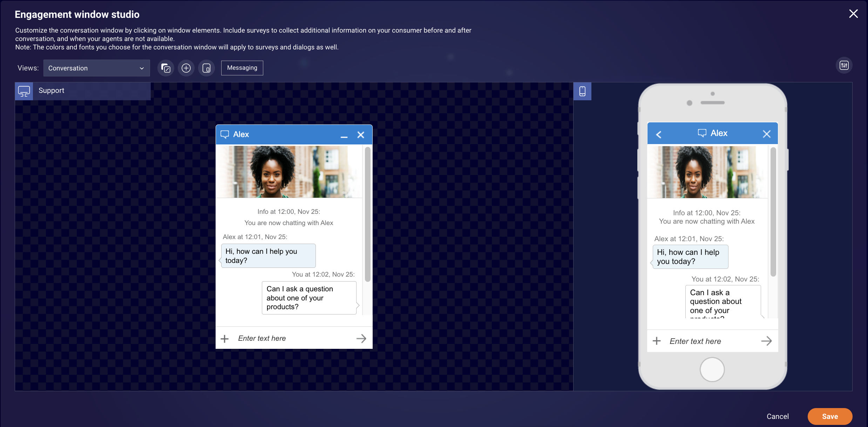This screenshot has height=427, width=868.
Task: Click the embedded window layout icon
Action: [206, 68]
